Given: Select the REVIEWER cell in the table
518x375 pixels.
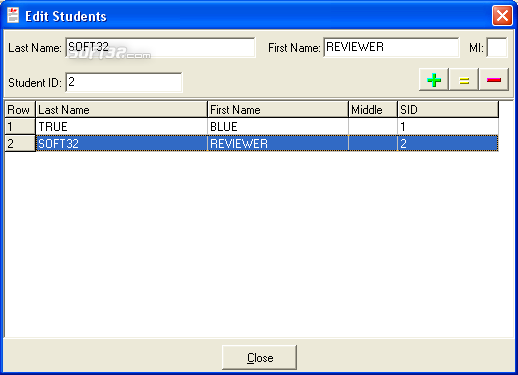Looking at the screenshot, I should click(x=278, y=143).
